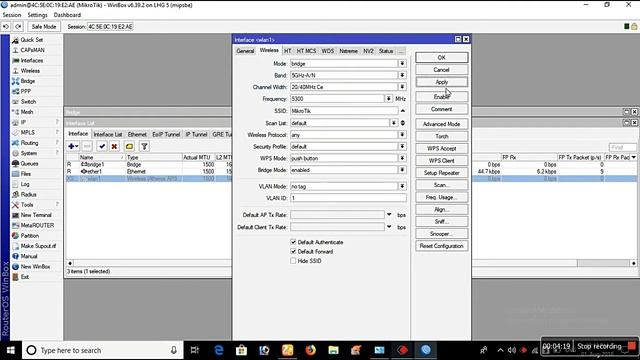Open Wireless Protocol dropdown
The image size is (640, 360).
coord(402,135)
